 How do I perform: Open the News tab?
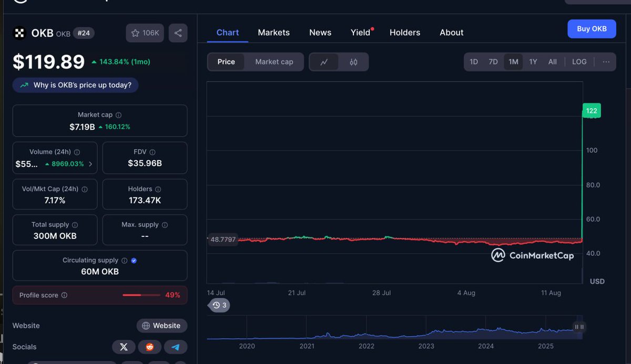pos(320,33)
